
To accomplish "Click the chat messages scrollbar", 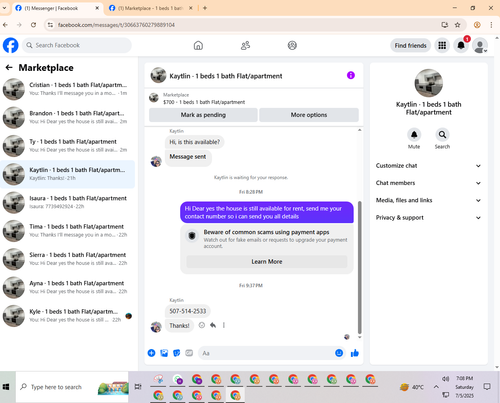I will click(360, 267).
